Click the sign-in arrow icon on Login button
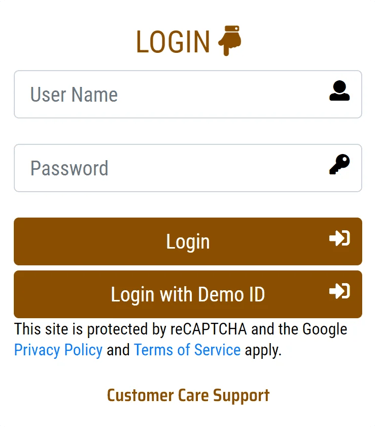Image resolution: width=375 pixels, height=427 pixels. (x=339, y=238)
